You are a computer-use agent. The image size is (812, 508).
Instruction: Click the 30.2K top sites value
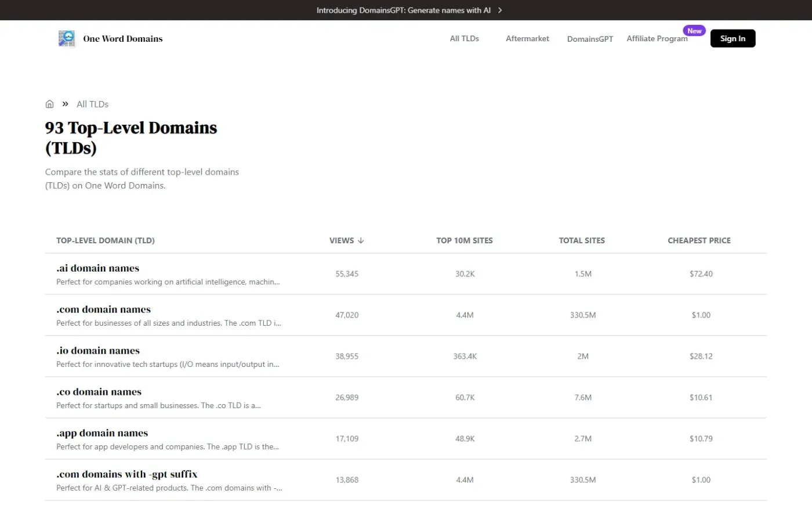click(465, 274)
